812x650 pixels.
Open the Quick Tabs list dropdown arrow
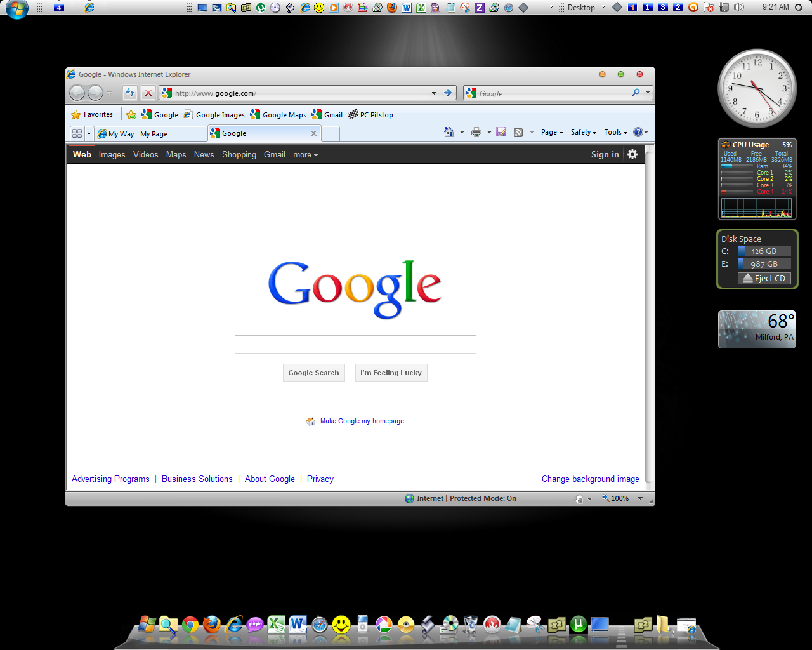[89, 133]
